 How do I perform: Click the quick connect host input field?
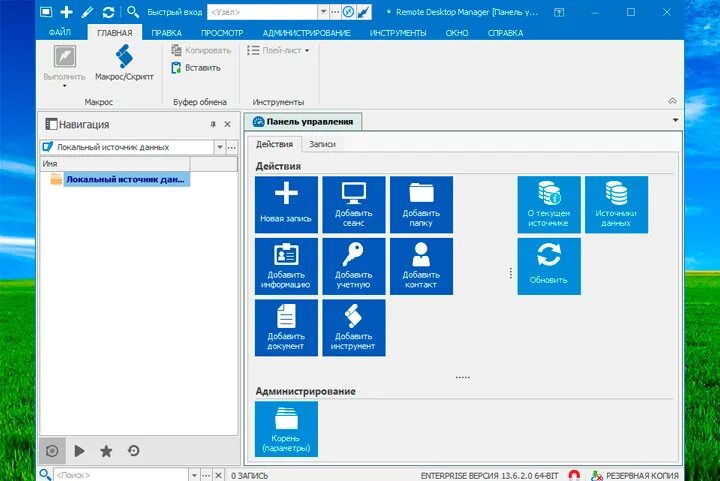pos(263,12)
